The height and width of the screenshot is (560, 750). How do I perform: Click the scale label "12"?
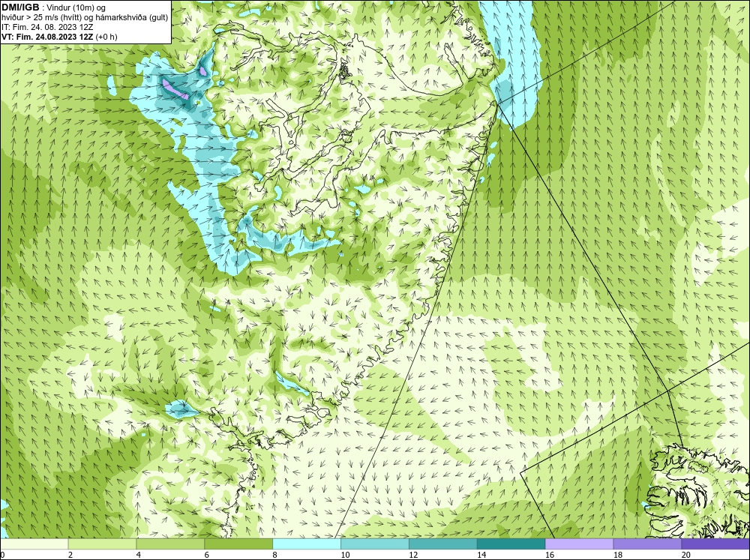tap(413, 555)
